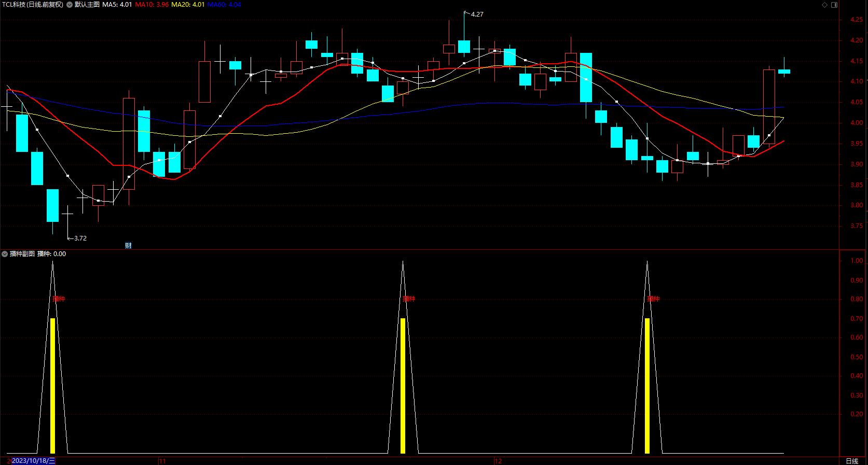Select the MA60: 4.04 indicator label

tap(224, 5)
